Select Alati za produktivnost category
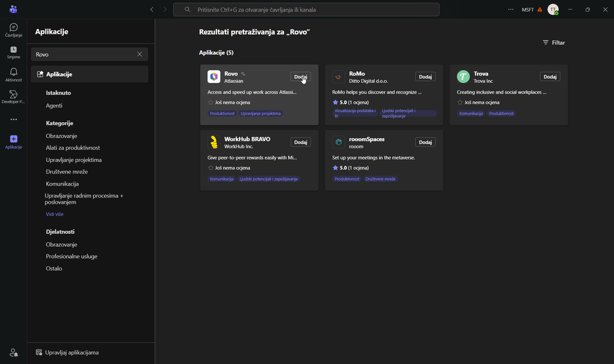The width and height of the screenshot is (614, 364). [73, 148]
